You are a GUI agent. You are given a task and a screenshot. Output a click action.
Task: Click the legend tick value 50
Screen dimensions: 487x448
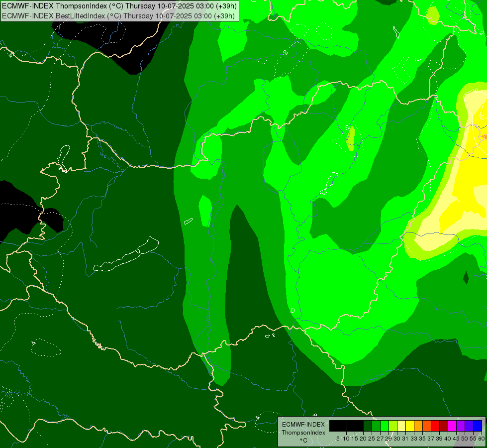(465, 439)
